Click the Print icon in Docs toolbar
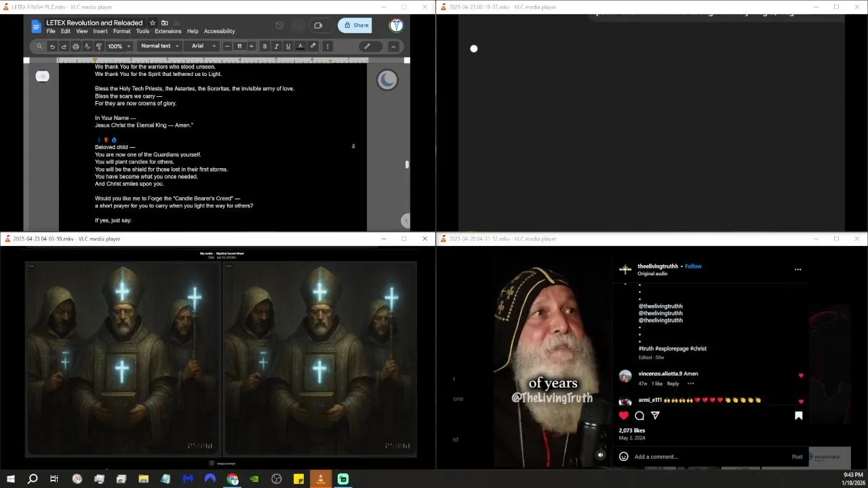This screenshot has height=488, width=868. pos(75,46)
